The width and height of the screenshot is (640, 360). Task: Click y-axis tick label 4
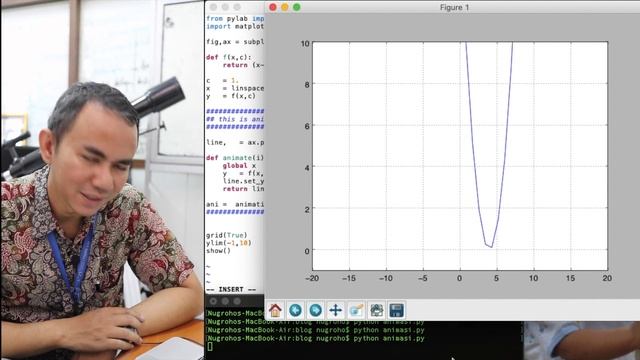point(307,168)
